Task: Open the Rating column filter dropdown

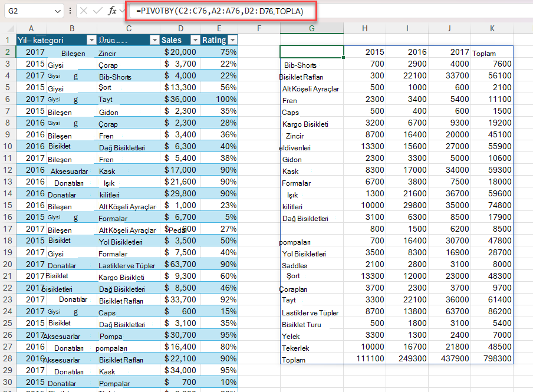Action: click(232, 41)
